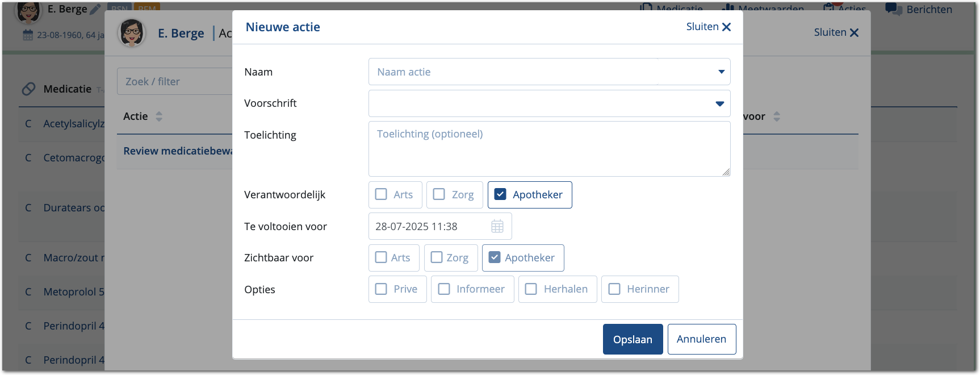Sort by the Actie column arrows
Screen dimensions: 980x375
[159, 116]
